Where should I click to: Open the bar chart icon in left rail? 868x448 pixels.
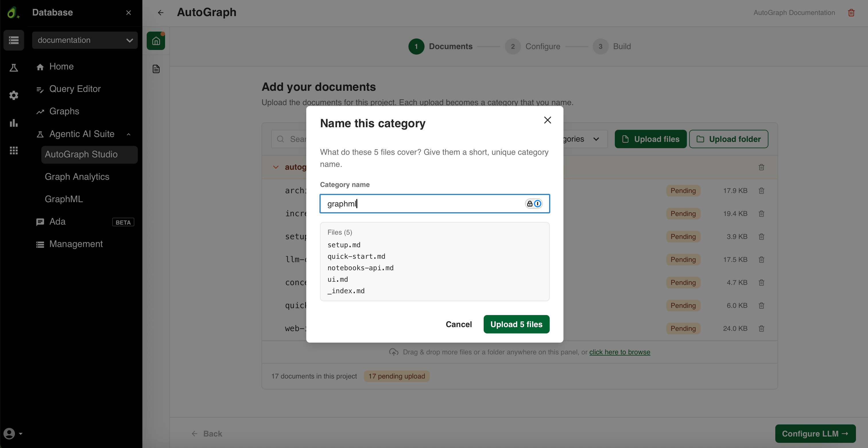pos(14,123)
